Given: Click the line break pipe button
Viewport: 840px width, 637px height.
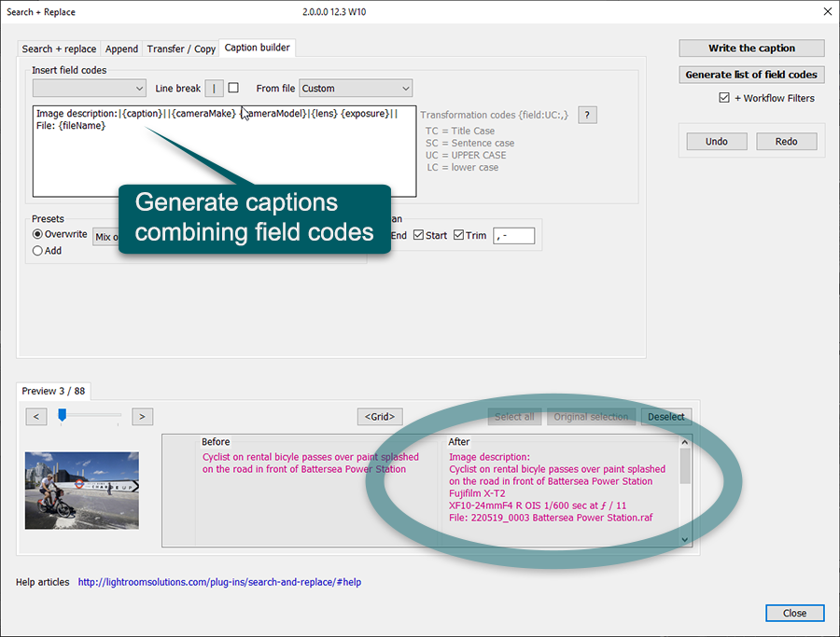Looking at the screenshot, I should (x=214, y=89).
